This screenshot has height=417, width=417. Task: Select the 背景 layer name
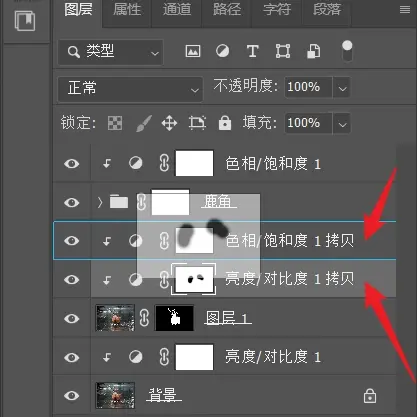pos(164,395)
